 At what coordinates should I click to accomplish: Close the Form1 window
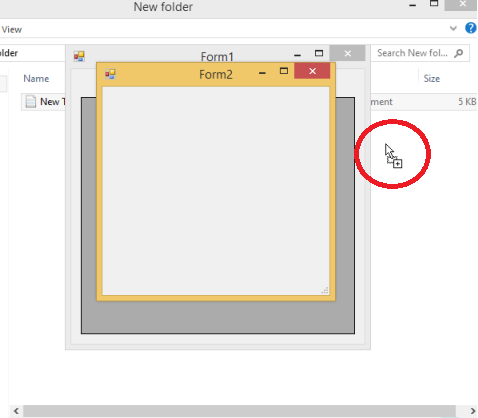[347, 53]
